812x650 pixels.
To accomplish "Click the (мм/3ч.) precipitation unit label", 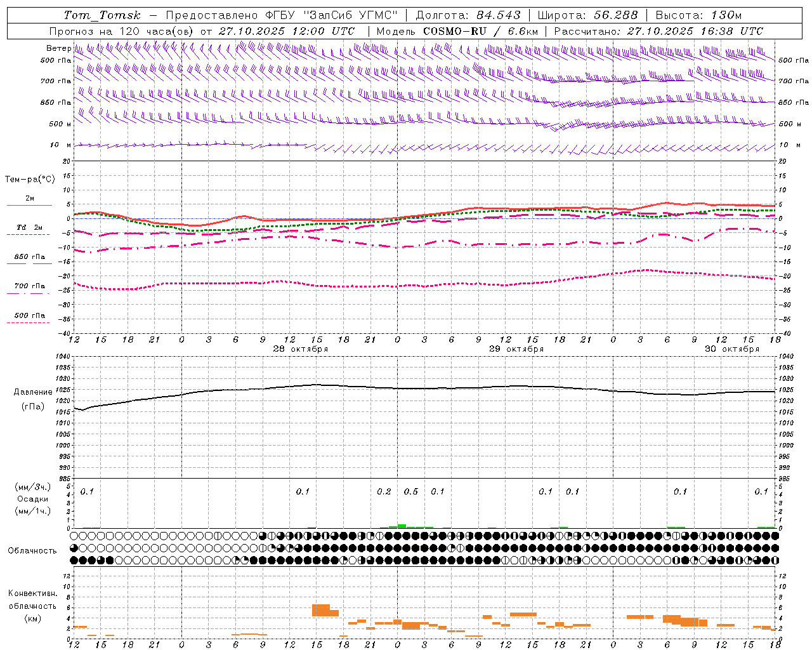I will coord(32,487).
